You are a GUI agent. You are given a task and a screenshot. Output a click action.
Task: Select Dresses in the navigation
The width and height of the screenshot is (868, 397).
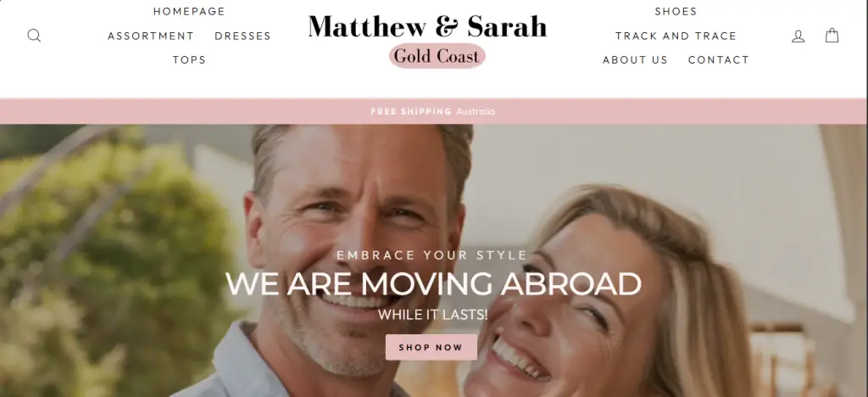[243, 36]
